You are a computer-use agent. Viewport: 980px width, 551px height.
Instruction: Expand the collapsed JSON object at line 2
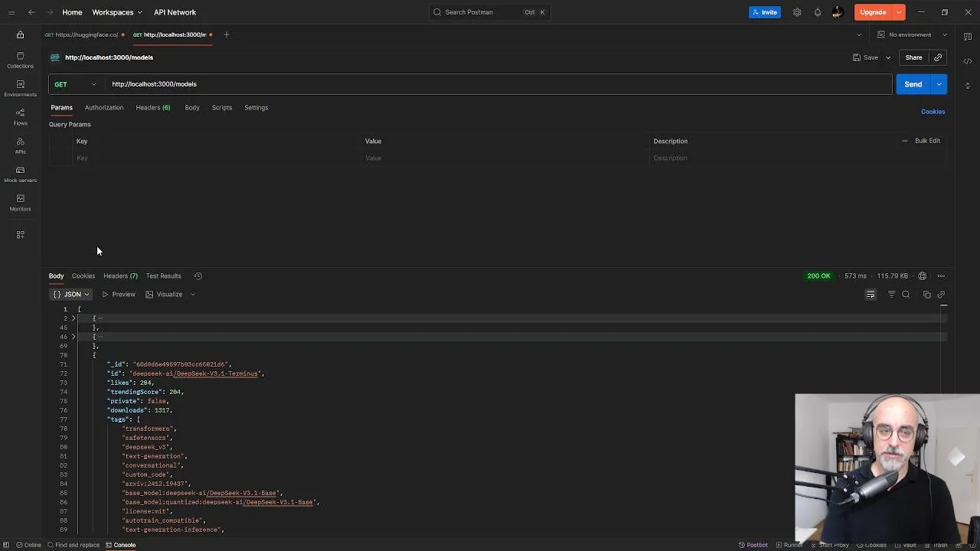[73, 318]
